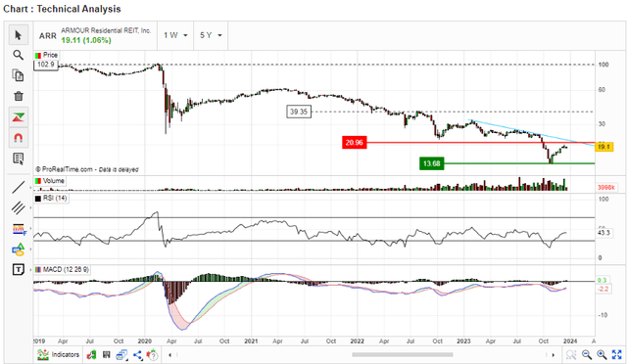The width and height of the screenshot is (627, 364).
Task: Click the green 13.68 support label
Action: click(431, 163)
